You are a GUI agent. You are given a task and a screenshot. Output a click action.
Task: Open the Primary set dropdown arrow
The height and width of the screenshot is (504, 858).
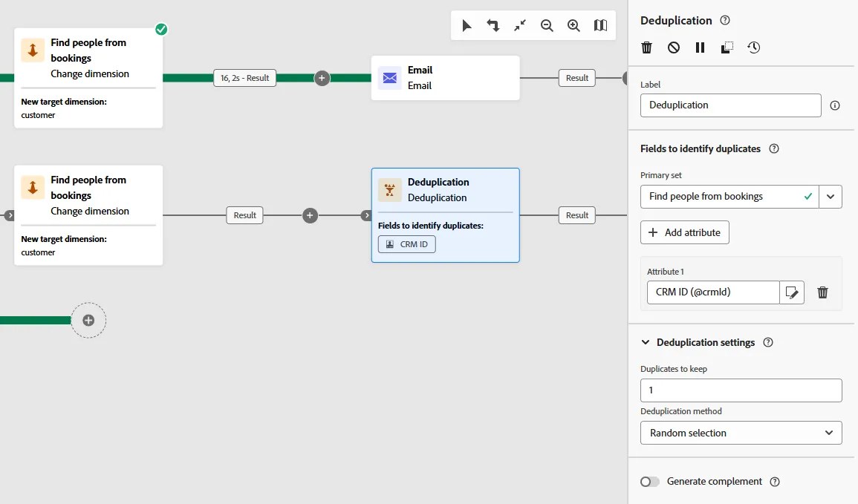point(831,197)
